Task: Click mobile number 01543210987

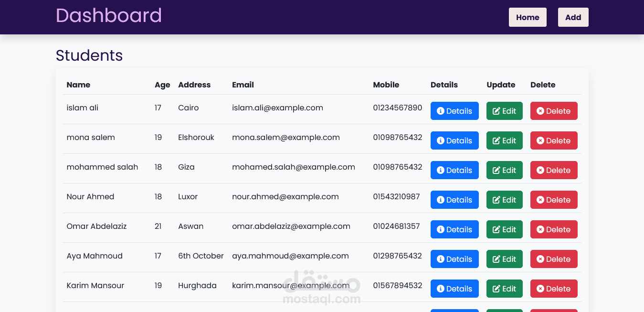Action: (x=397, y=196)
